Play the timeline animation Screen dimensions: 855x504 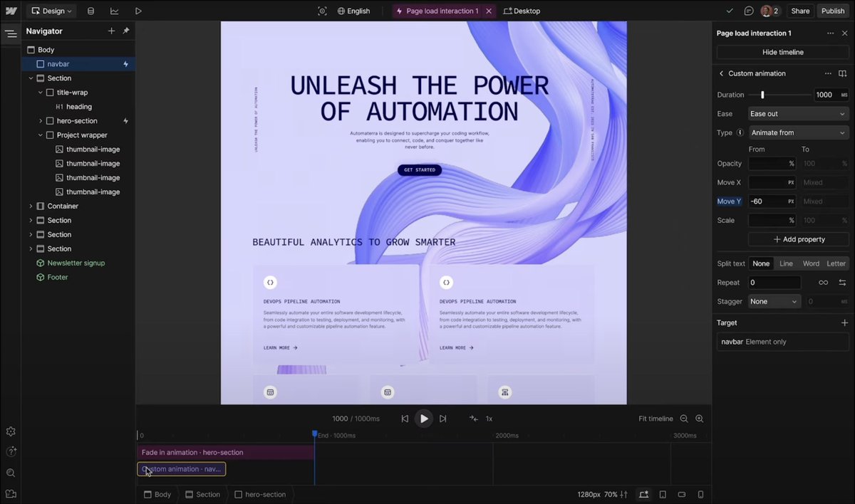click(424, 419)
